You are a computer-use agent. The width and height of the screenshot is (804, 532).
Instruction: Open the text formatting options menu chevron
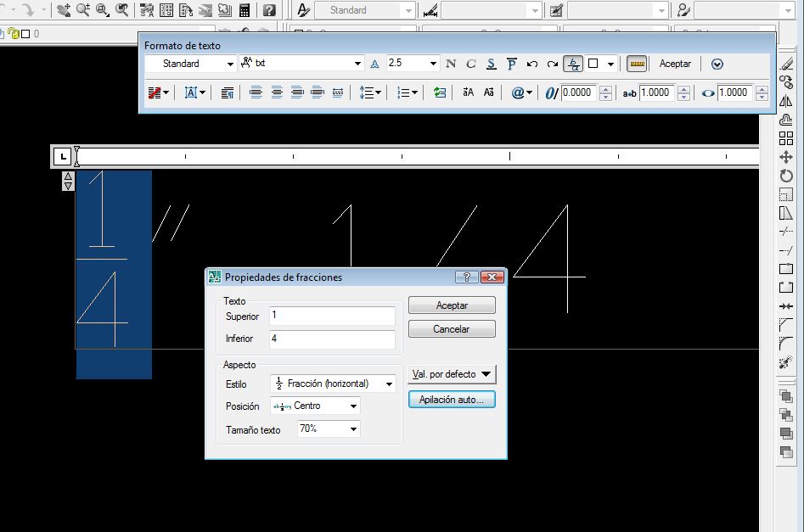pos(717,64)
